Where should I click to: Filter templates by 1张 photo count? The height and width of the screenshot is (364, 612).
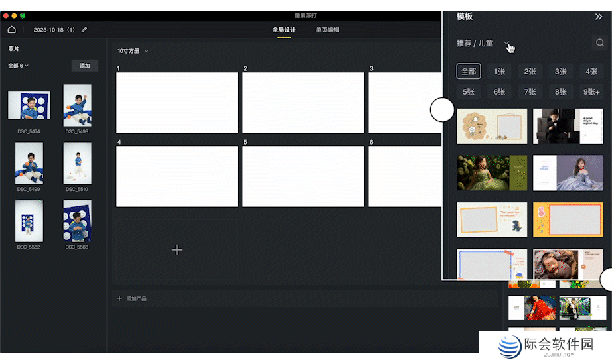499,72
